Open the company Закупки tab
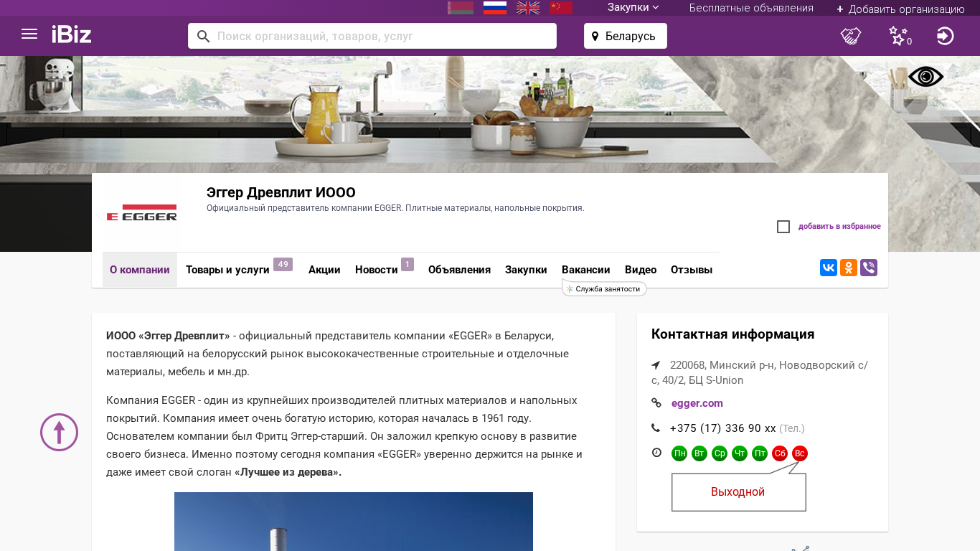Viewport: 980px width, 551px height. (x=526, y=270)
